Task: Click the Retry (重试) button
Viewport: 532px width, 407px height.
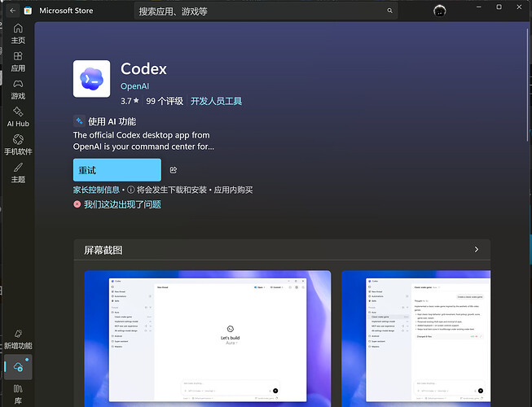Action: pos(117,170)
